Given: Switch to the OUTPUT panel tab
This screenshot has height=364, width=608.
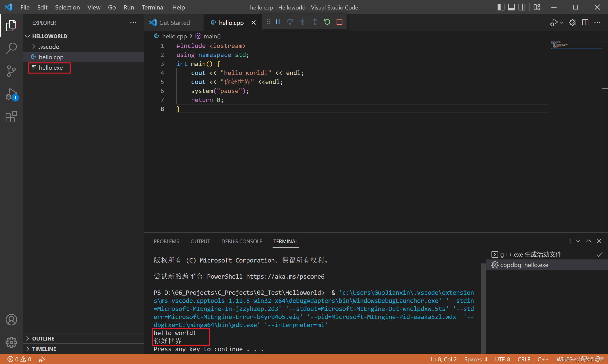Looking at the screenshot, I should pos(200,241).
